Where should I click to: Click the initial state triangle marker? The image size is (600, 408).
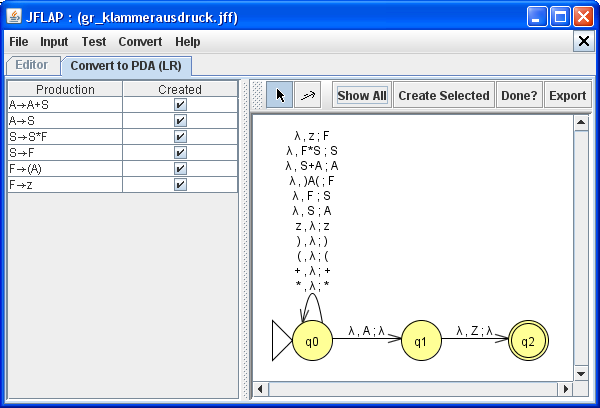pos(281,341)
